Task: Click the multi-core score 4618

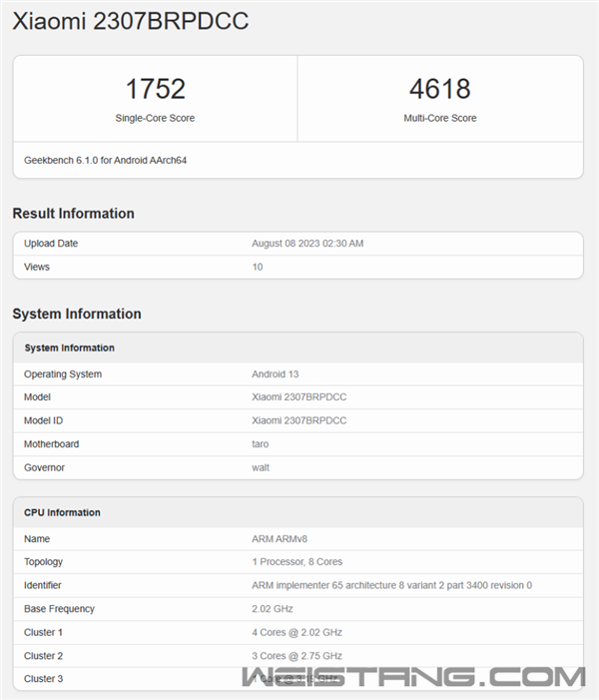Action: click(439, 89)
